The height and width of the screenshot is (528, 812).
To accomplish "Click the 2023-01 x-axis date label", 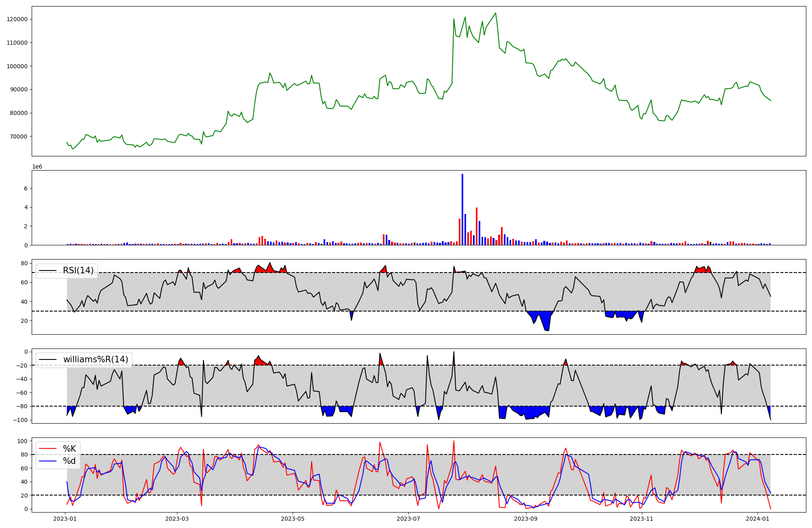I will [x=65, y=519].
